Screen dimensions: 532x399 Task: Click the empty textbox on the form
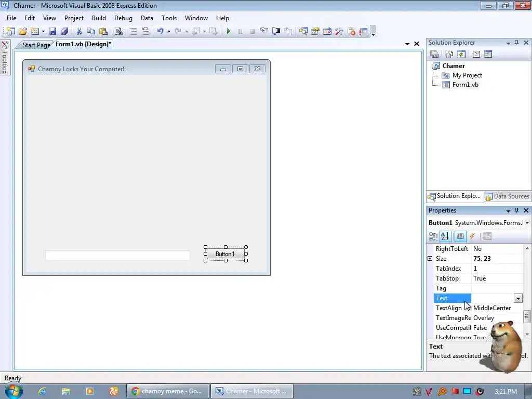pyautogui.click(x=118, y=255)
